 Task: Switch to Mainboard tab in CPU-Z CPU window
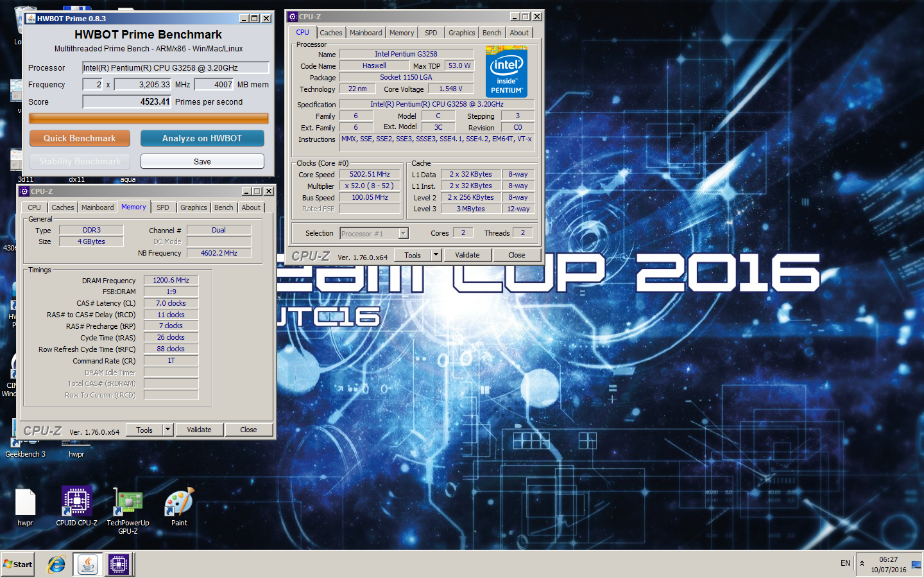point(366,33)
